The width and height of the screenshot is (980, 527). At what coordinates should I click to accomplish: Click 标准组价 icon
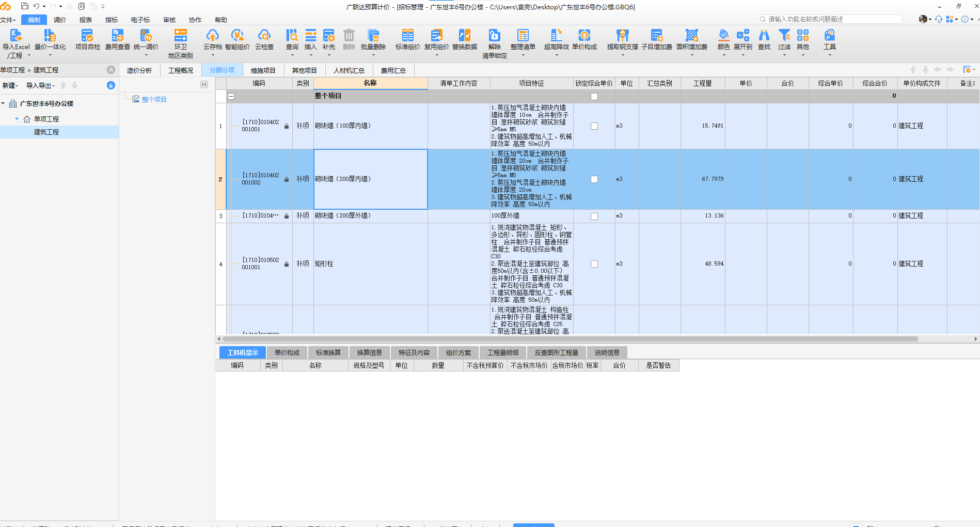coord(408,40)
